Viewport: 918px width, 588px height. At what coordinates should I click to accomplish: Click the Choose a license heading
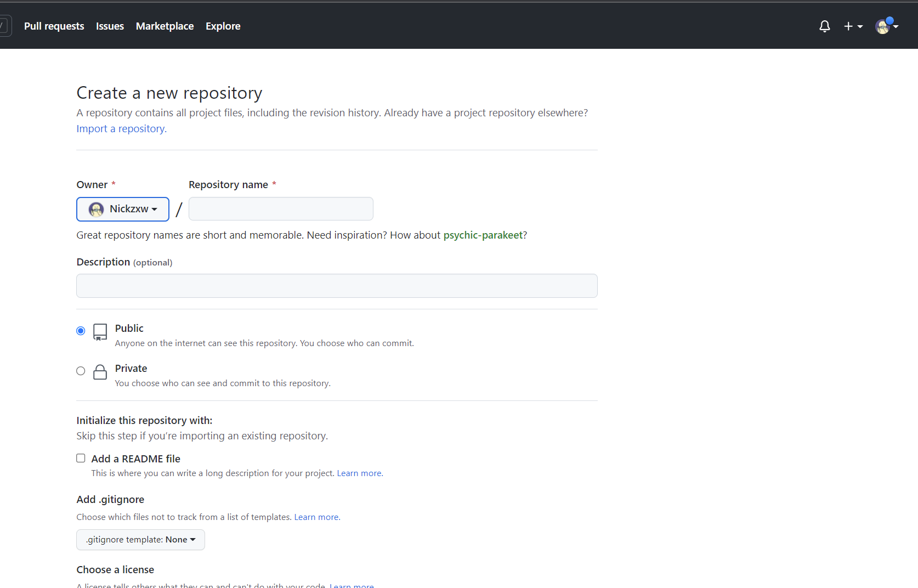pyautogui.click(x=115, y=569)
